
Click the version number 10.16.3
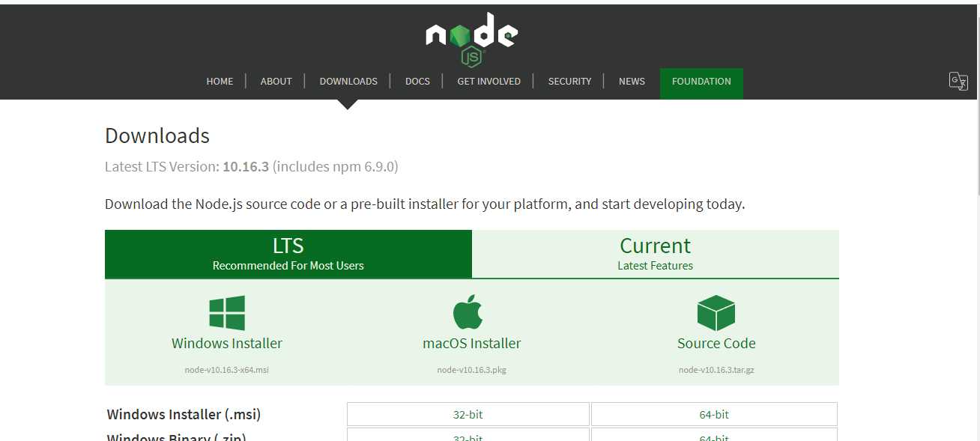246,166
